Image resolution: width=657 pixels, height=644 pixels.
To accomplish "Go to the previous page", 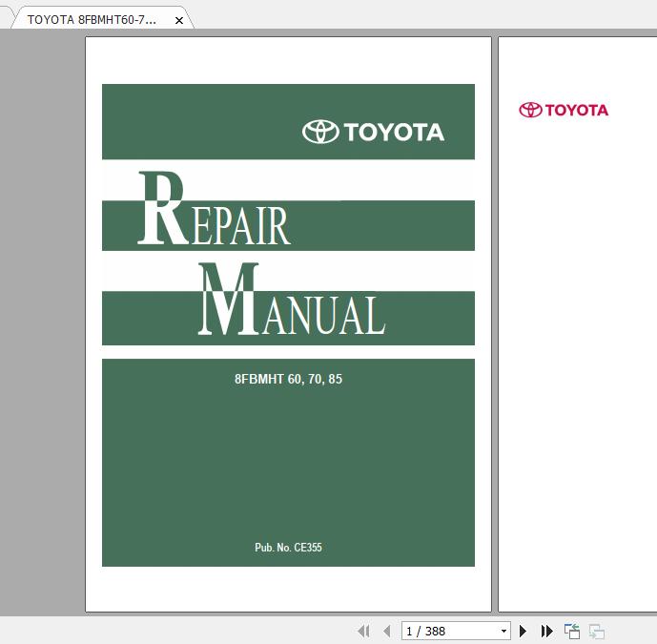I will [x=387, y=631].
